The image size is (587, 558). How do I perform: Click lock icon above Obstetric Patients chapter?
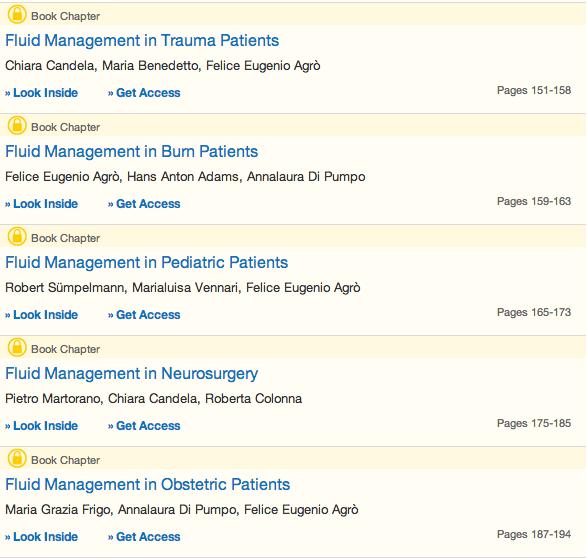(17, 459)
